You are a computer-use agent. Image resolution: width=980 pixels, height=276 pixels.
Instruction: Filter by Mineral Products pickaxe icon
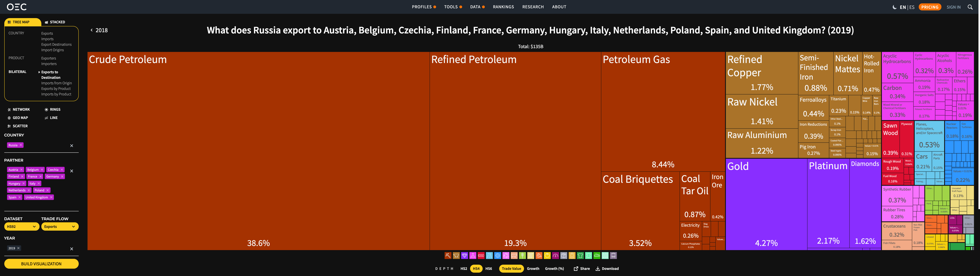(448, 256)
